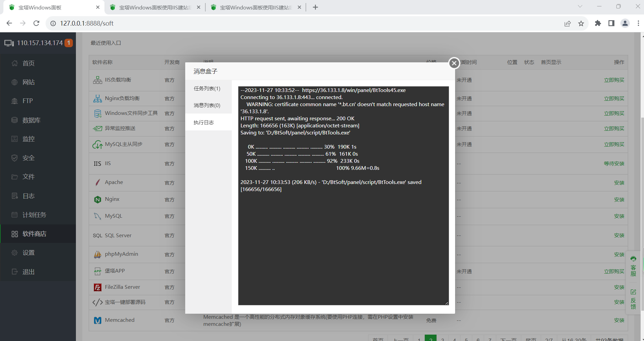
Task: Click the Nginx负载均衡 icon
Action: coord(97,98)
